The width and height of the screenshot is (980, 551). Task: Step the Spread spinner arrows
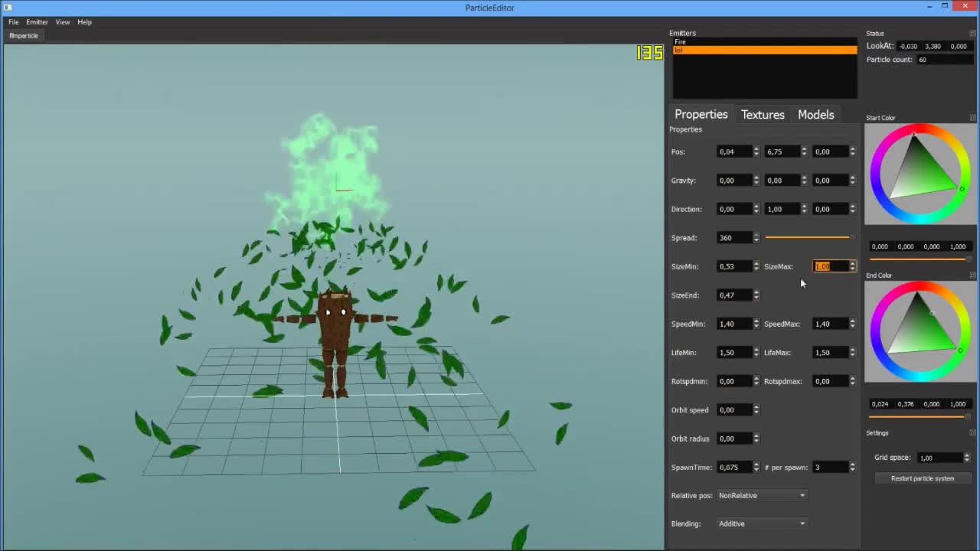pos(756,238)
